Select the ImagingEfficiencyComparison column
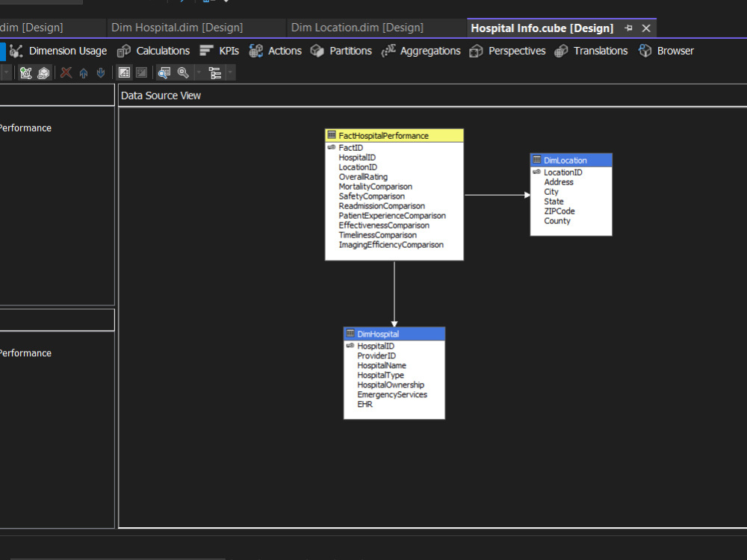This screenshot has width=747, height=560. click(x=391, y=245)
